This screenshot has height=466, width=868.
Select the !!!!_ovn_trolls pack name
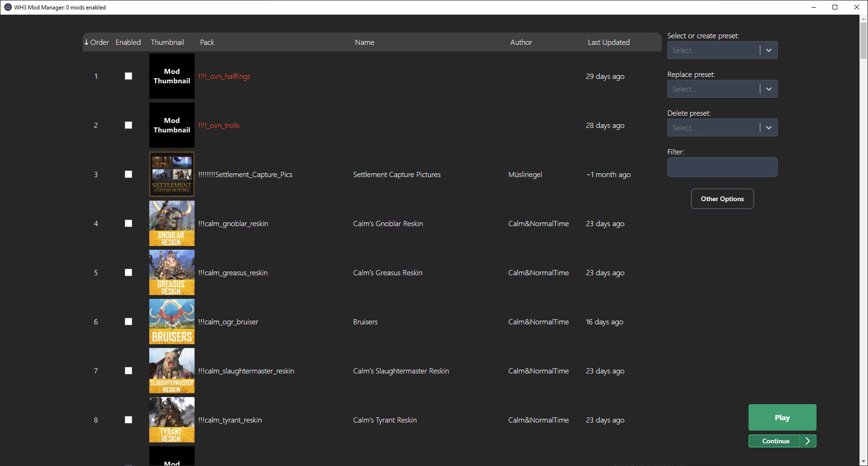(219, 126)
